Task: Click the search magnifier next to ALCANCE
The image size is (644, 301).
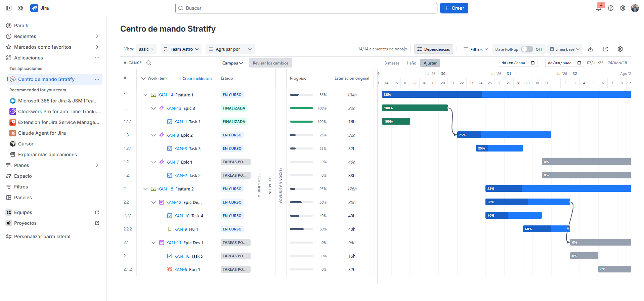Action: pos(149,63)
